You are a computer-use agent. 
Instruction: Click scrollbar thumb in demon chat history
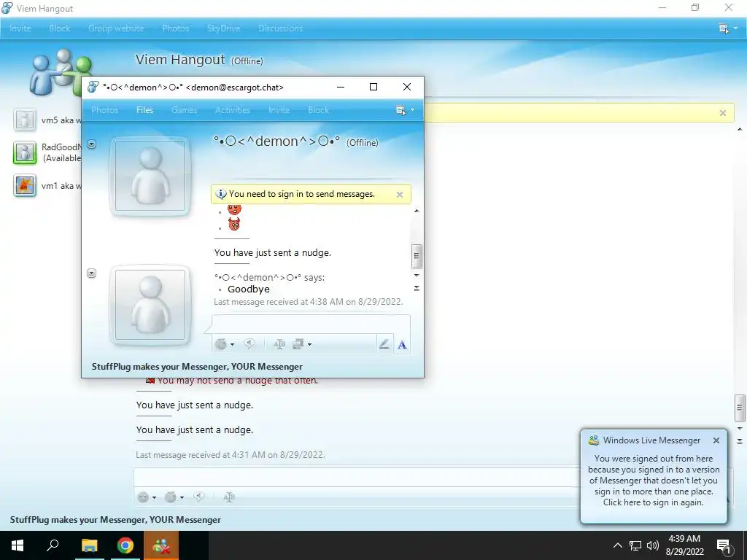(417, 256)
